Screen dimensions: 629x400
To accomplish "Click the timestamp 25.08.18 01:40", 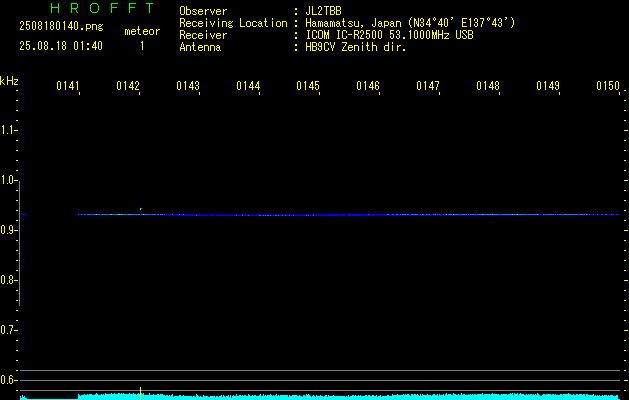I will click(x=61, y=46).
